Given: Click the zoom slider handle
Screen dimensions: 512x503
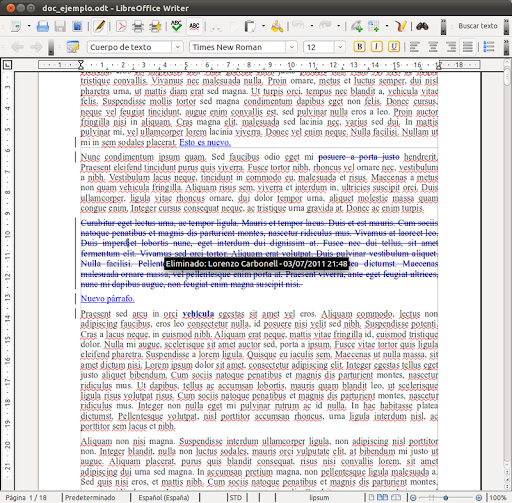Looking at the screenshot, I should (x=446, y=498).
